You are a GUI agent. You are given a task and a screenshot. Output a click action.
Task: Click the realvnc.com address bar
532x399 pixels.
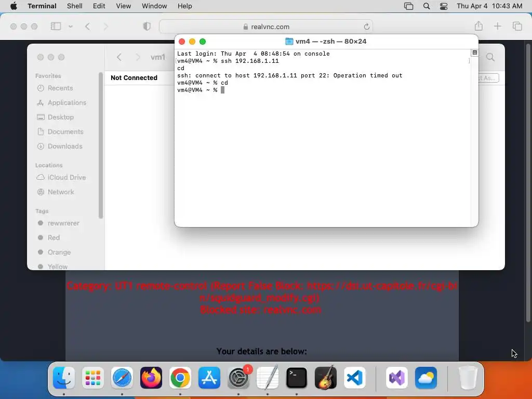click(266, 26)
